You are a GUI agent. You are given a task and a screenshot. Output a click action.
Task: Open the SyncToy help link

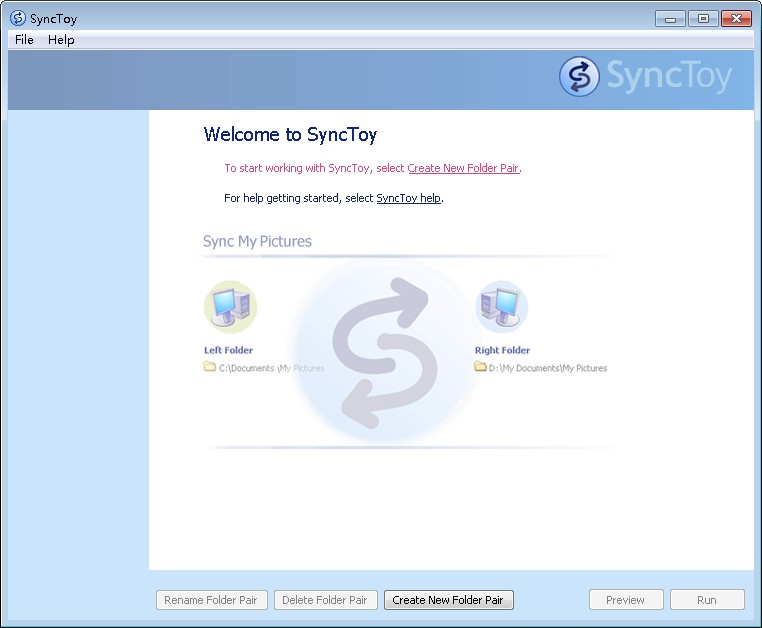[408, 198]
